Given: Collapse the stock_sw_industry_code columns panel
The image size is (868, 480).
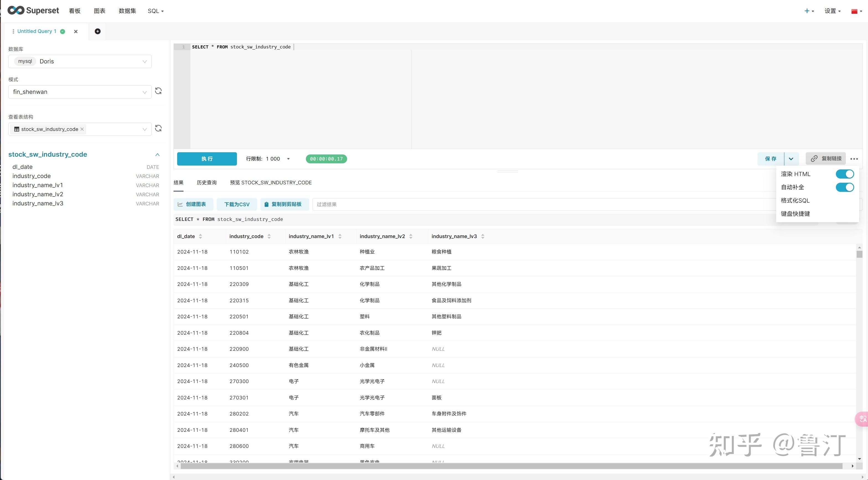Looking at the screenshot, I should [x=157, y=154].
